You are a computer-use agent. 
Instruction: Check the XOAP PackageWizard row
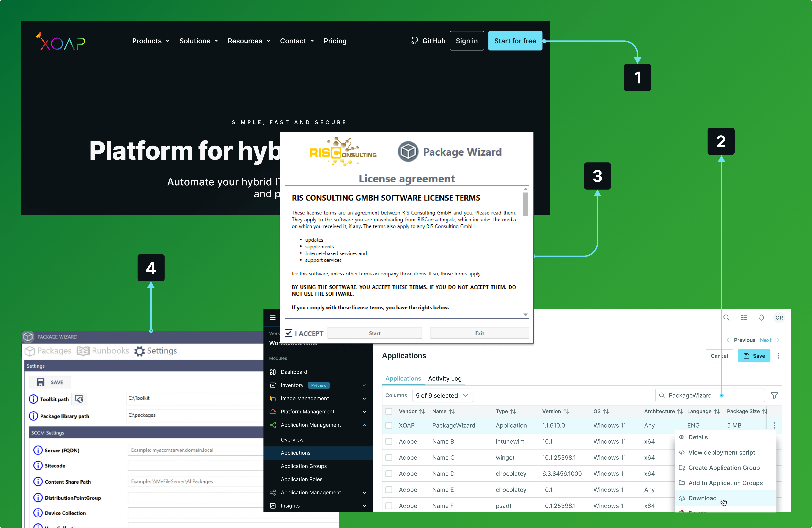point(389,425)
